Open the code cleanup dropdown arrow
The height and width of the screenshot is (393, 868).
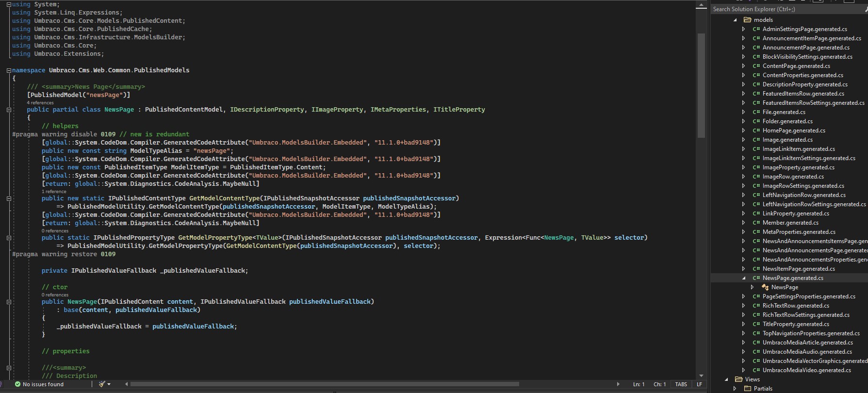[x=109, y=384]
